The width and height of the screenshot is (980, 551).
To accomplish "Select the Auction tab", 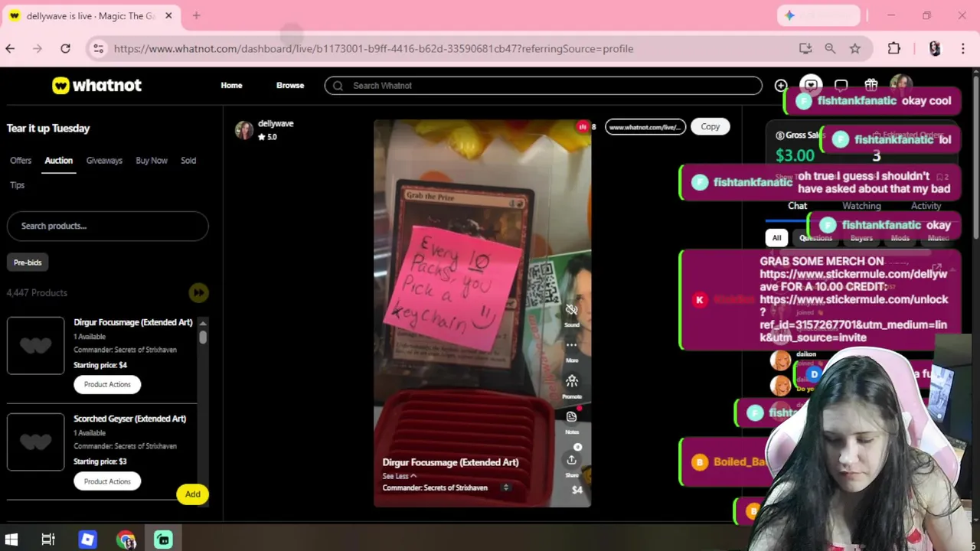I will click(x=58, y=160).
